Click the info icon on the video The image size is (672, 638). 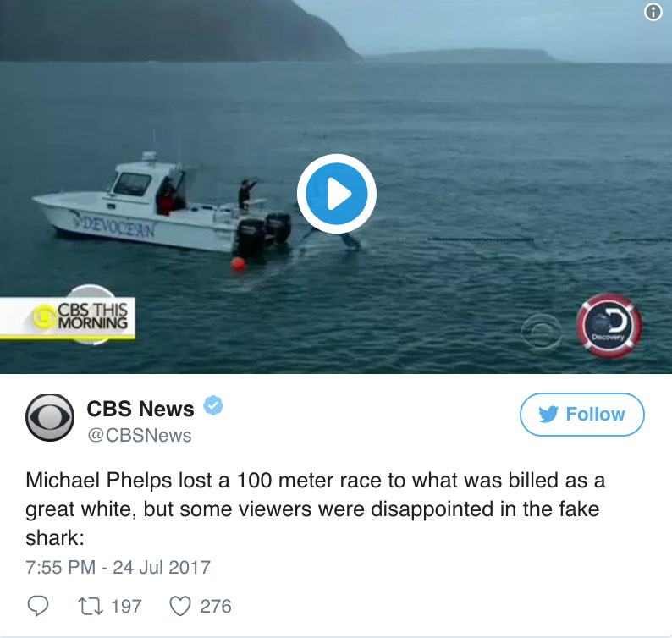[x=653, y=12]
